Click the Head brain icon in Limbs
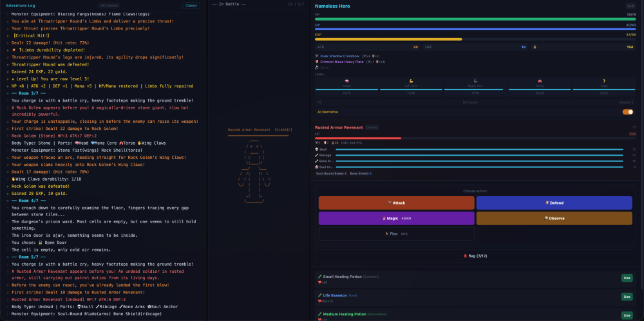 pyautogui.click(x=346, y=81)
